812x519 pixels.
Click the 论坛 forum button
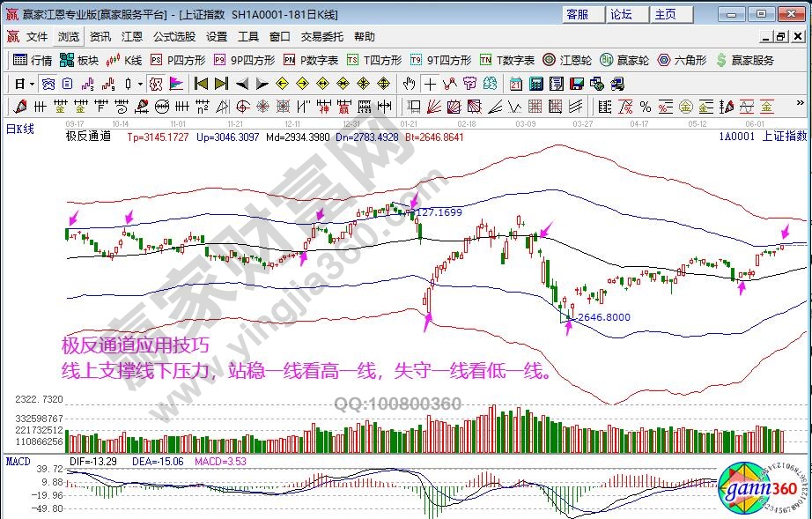[622, 14]
